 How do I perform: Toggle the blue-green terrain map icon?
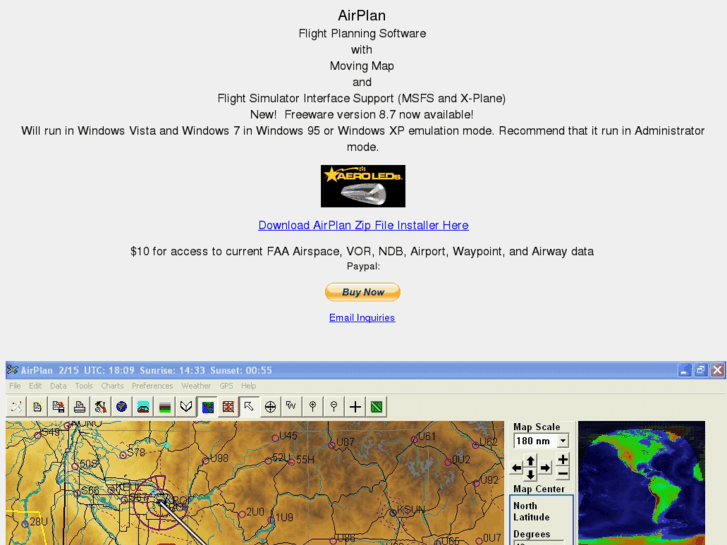pyautogui.click(x=207, y=407)
